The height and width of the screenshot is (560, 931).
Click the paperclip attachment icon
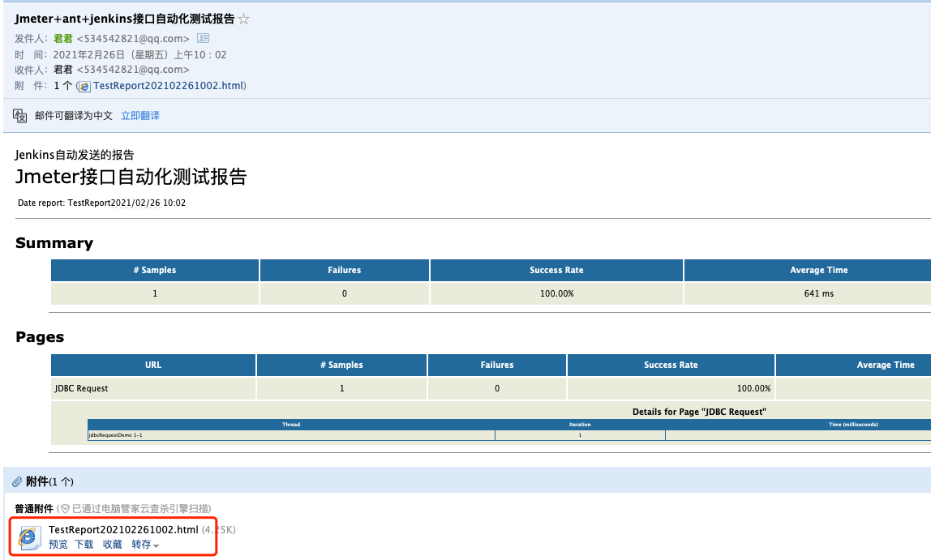tap(17, 481)
